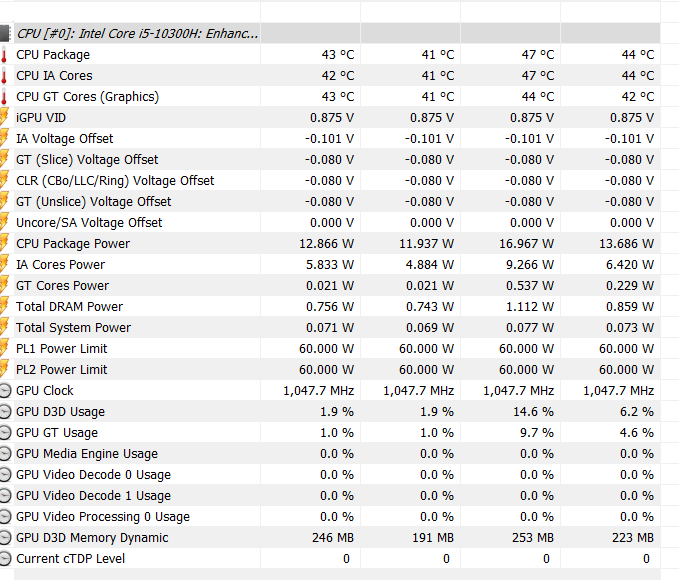679x580 pixels.
Task: Select GPU Media Engine Usage label
Action: pyautogui.click(x=87, y=454)
